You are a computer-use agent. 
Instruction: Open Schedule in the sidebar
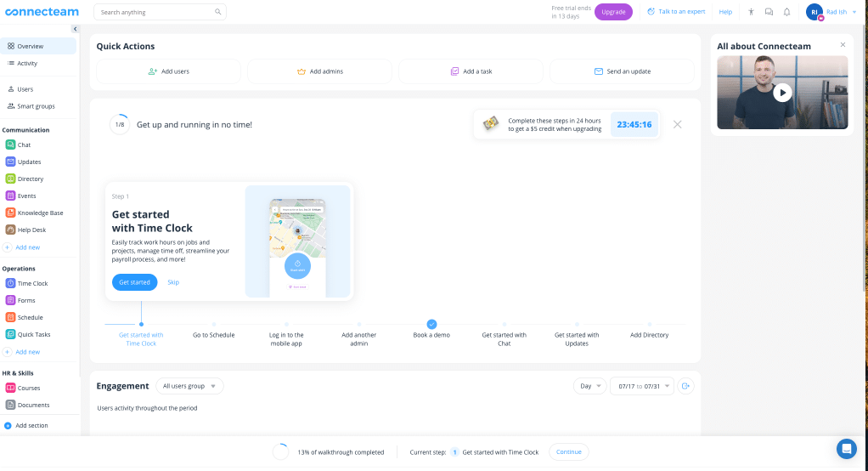(x=24, y=317)
